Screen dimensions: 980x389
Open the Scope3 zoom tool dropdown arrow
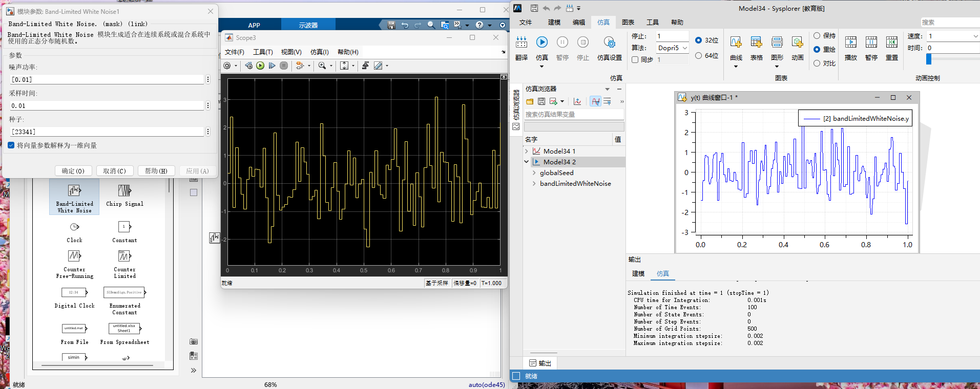coord(331,66)
